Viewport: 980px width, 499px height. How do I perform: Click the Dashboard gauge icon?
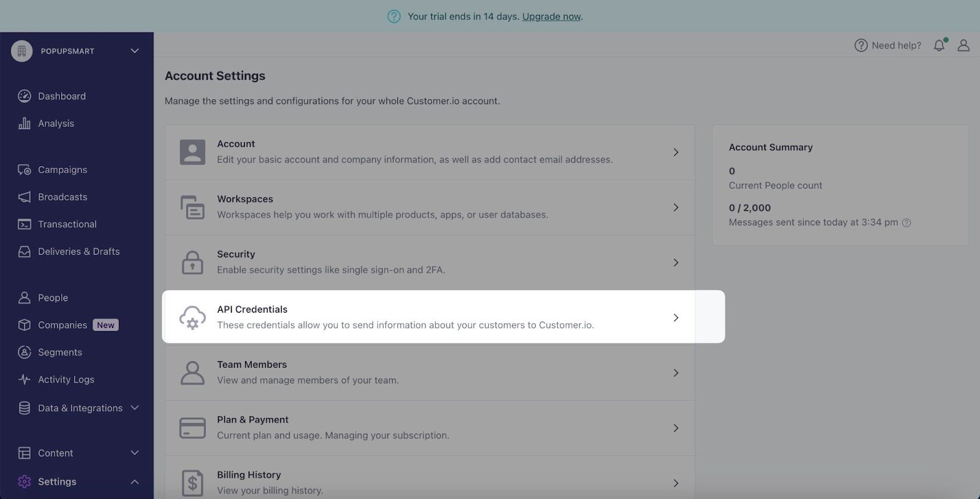point(24,96)
